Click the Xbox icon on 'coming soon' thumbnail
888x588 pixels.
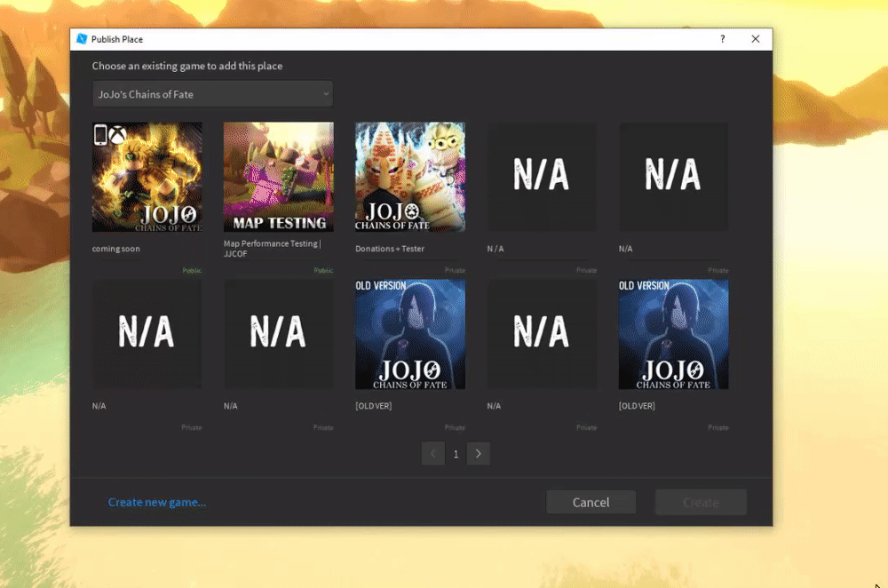117,135
